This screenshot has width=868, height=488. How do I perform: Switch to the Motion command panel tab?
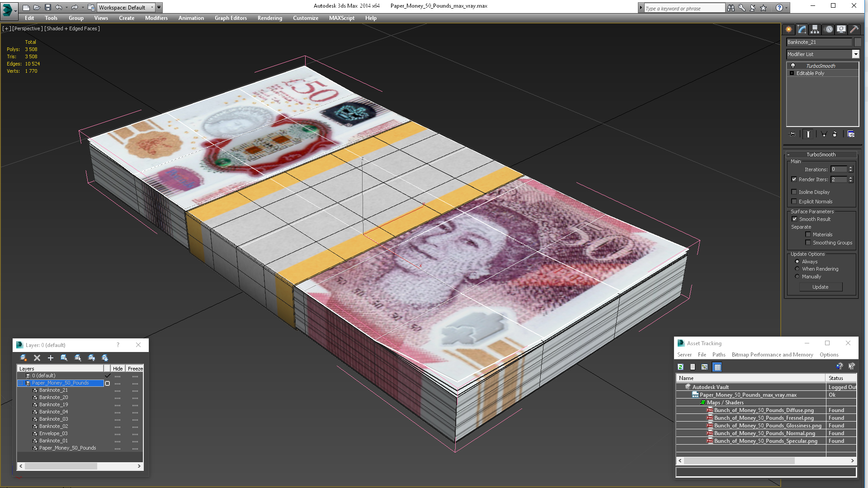[x=829, y=29]
